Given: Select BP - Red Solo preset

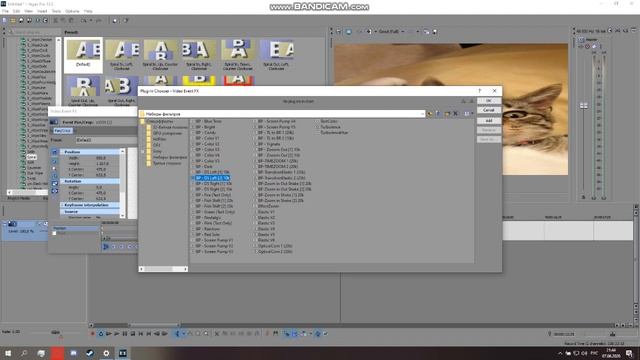Looking at the screenshot, I should pos(207,235).
